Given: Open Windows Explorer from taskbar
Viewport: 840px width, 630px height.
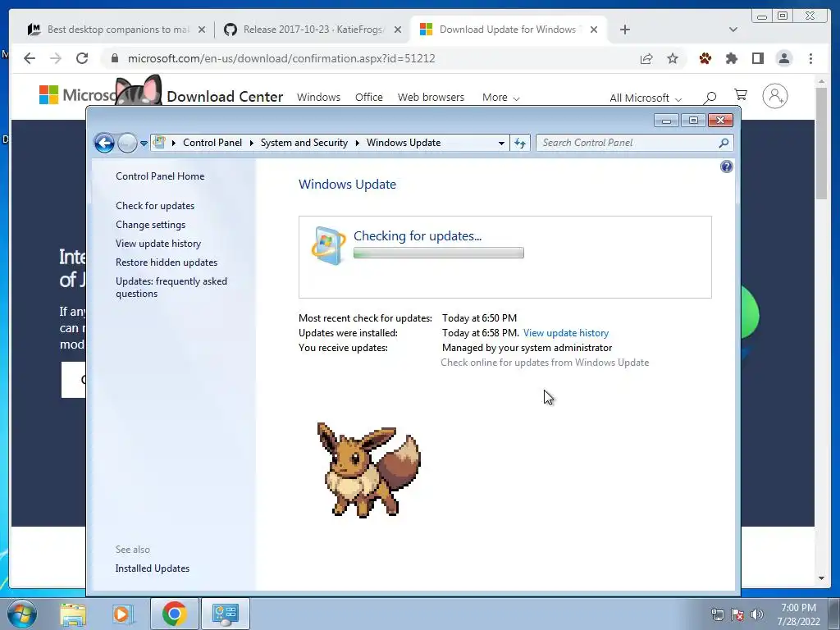Looking at the screenshot, I should (x=73, y=614).
